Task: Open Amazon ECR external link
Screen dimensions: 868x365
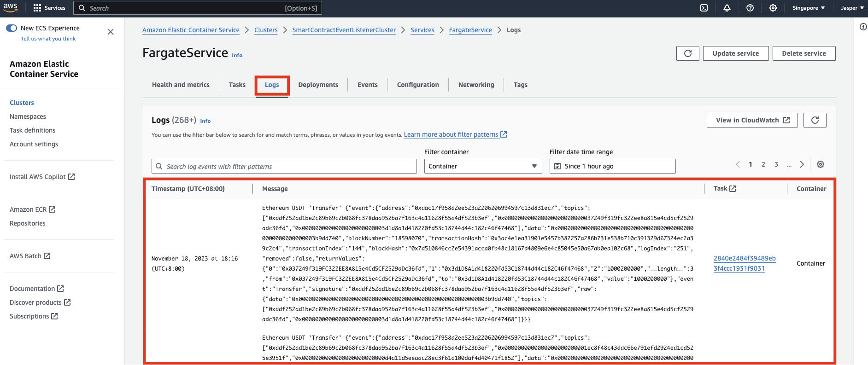Action: (33, 209)
